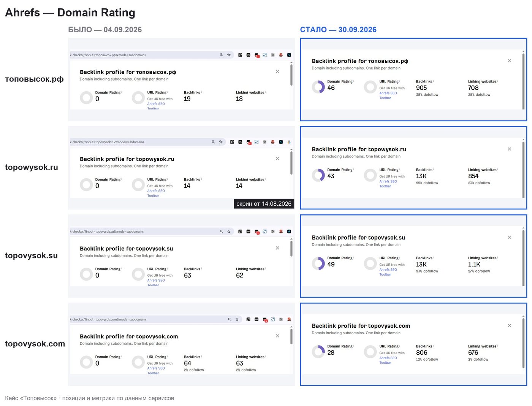Viewport: 532px width, 406px height.
Task: Fonts extension icon beside топовысок.рф address bar
Action: click(240, 55)
